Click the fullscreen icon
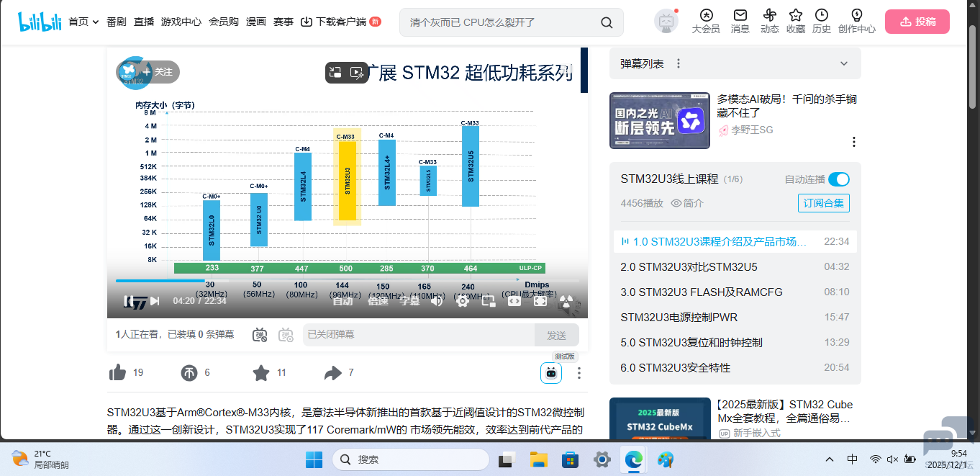Viewport: 980px width, 476px height. (540, 301)
